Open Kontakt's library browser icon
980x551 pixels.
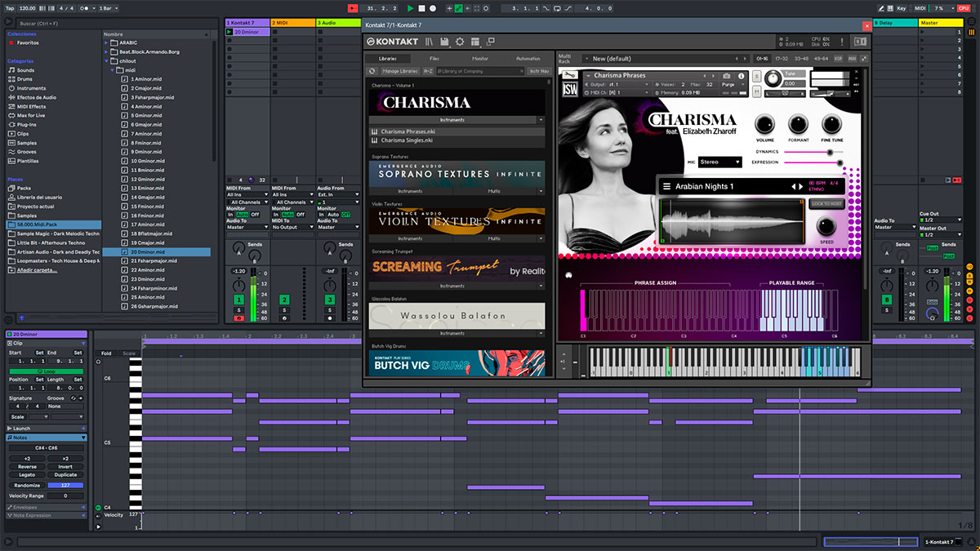tap(429, 42)
